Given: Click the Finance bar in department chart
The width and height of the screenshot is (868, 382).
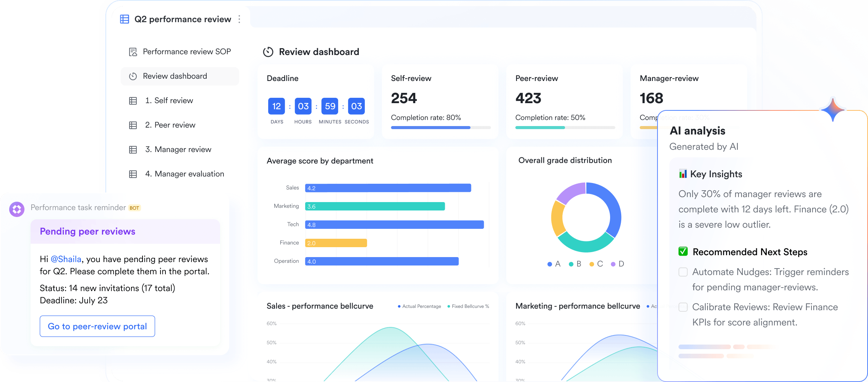Looking at the screenshot, I should point(336,243).
